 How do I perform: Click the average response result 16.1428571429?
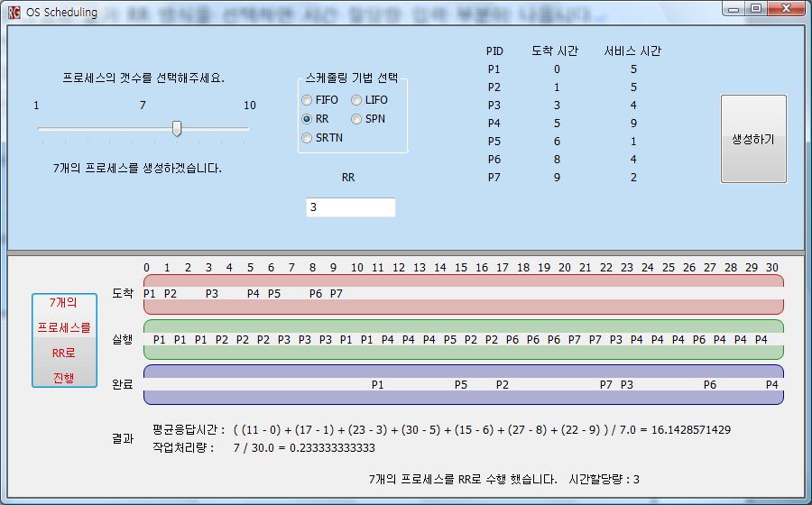[x=691, y=430]
